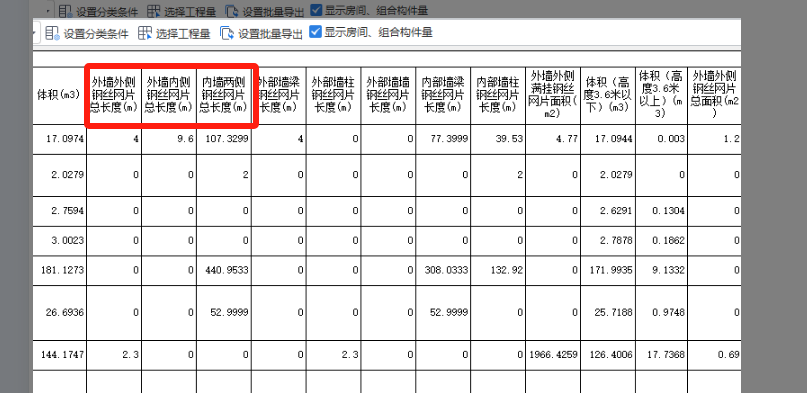Click 2.3 in the 外部墙柱钢丝网片长度 column
The image size is (807, 393).
click(x=334, y=354)
